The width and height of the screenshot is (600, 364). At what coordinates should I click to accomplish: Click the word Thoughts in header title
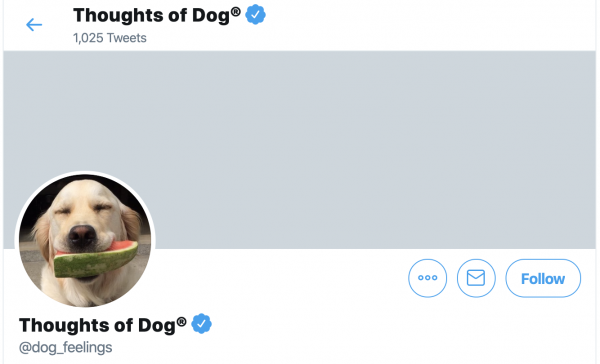119,15
